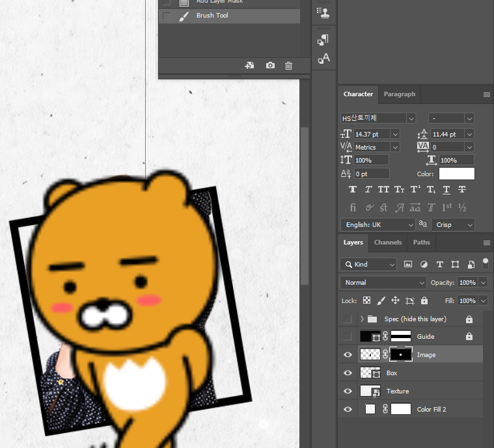Toggle Faux Italic text style

click(368, 189)
